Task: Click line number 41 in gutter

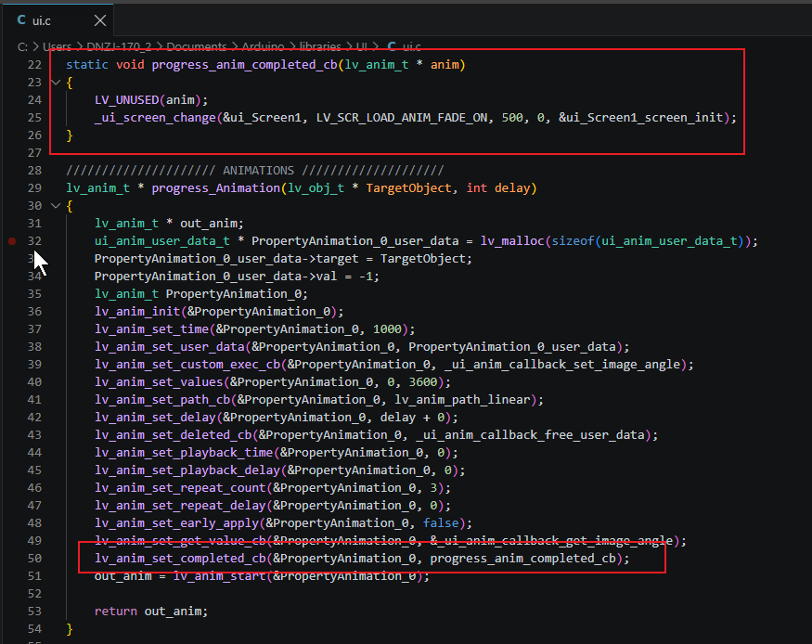Action: [34, 400]
